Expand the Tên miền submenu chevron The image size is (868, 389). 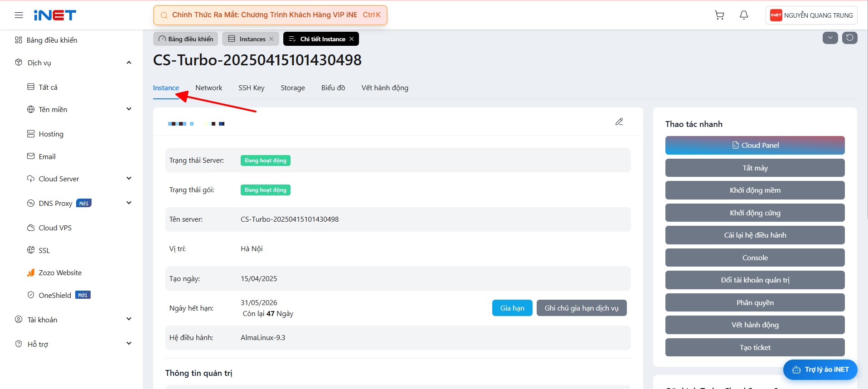click(129, 109)
